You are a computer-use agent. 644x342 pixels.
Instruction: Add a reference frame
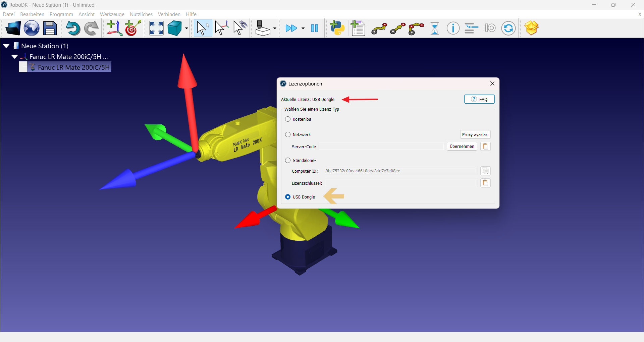click(114, 28)
